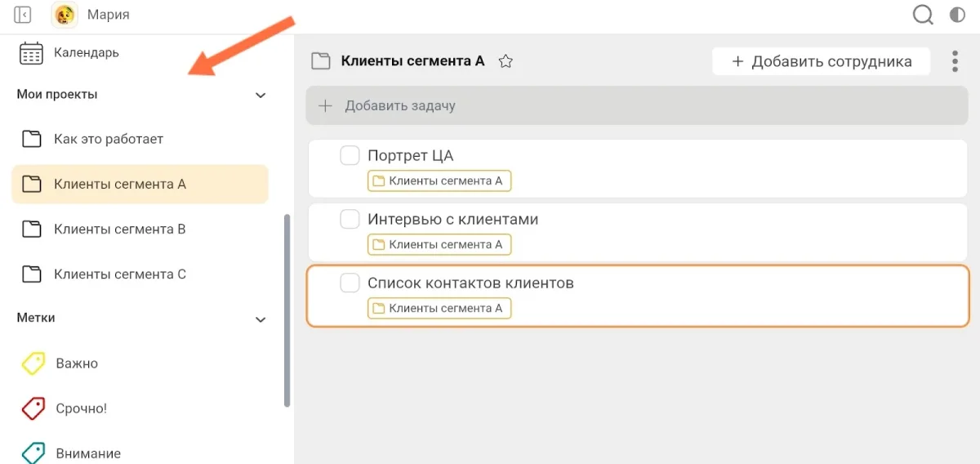The image size is (980, 464).
Task: Tick the Список контактов клиентов checkbox
Action: [x=350, y=283]
